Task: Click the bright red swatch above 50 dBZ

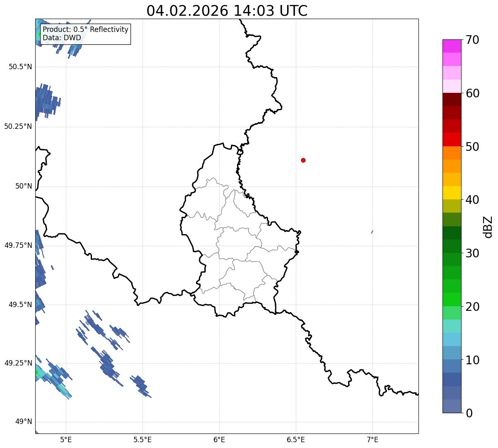Action: coord(452,140)
